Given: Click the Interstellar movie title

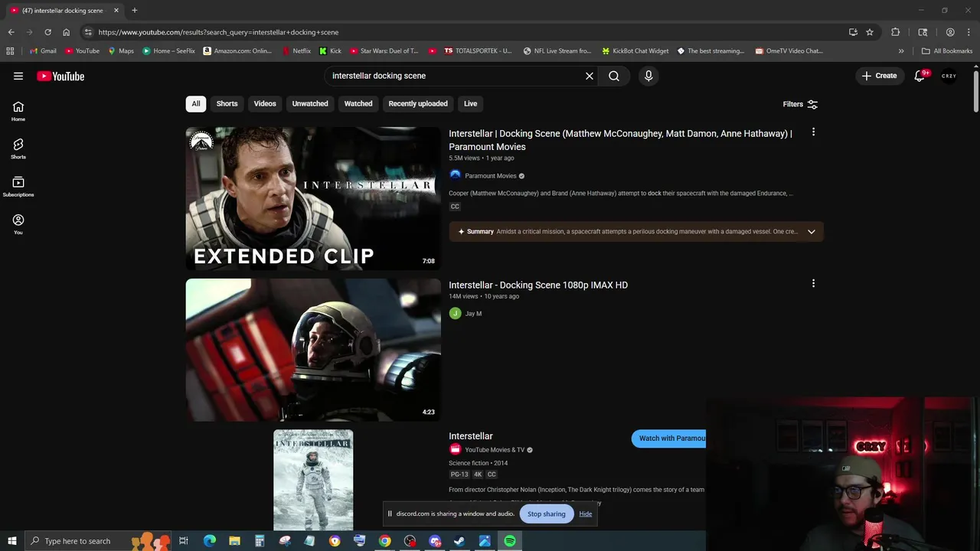Looking at the screenshot, I should coord(471,436).
